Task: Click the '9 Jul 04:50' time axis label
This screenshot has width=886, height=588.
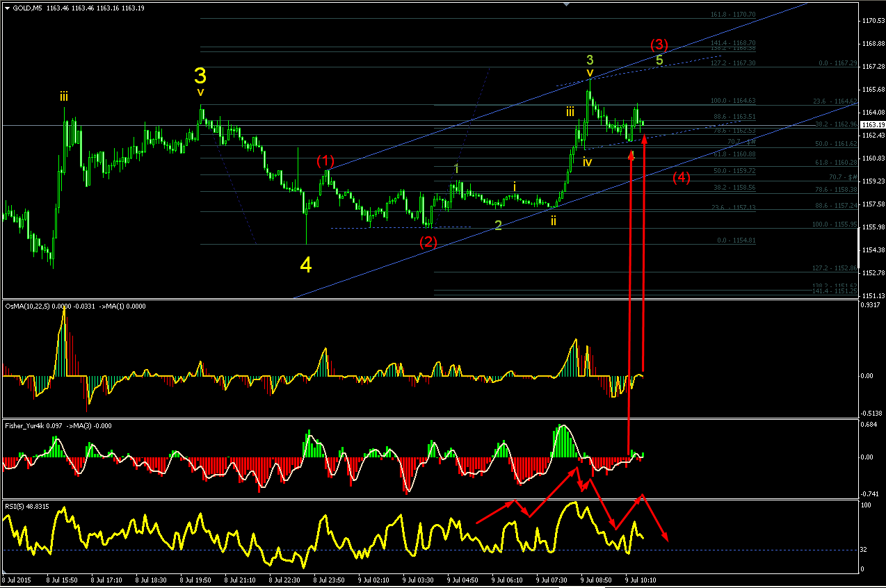Action: 462,579
